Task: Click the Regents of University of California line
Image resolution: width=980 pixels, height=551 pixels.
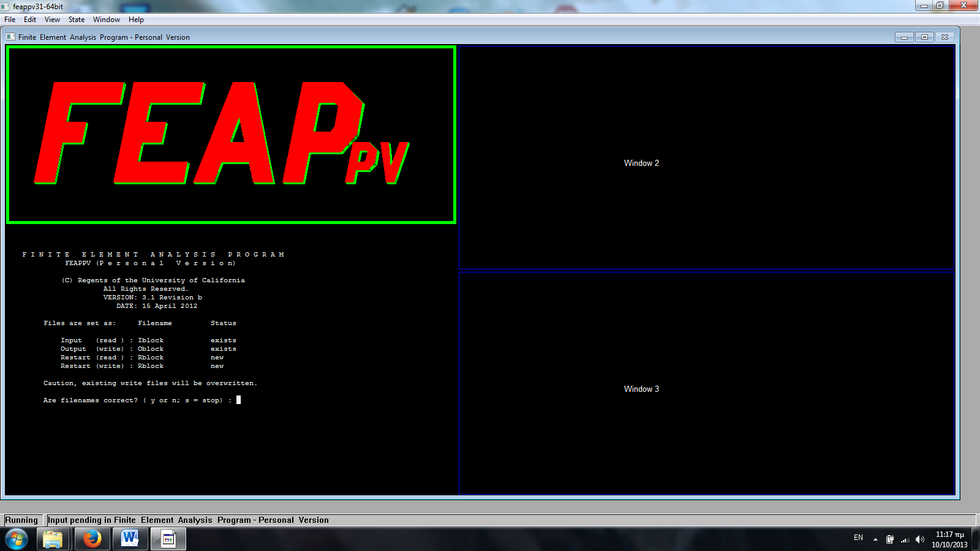Action: pos(153,280)
